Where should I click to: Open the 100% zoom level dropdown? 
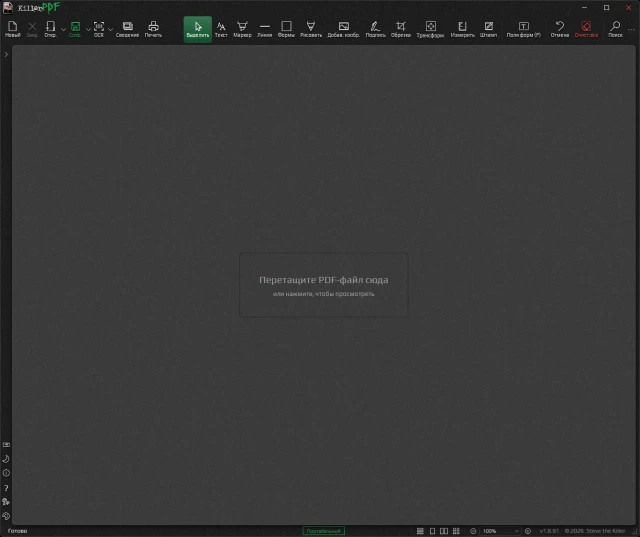coord(500,531)
